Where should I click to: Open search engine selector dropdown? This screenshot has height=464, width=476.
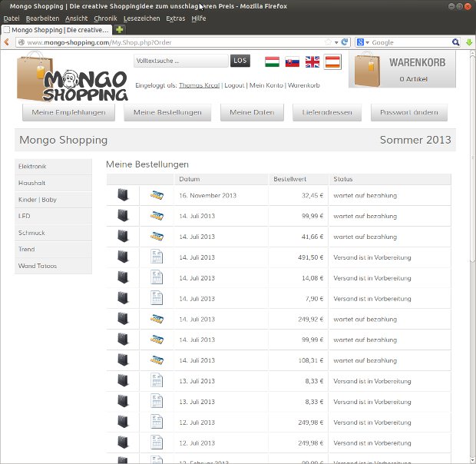(363, 42)
